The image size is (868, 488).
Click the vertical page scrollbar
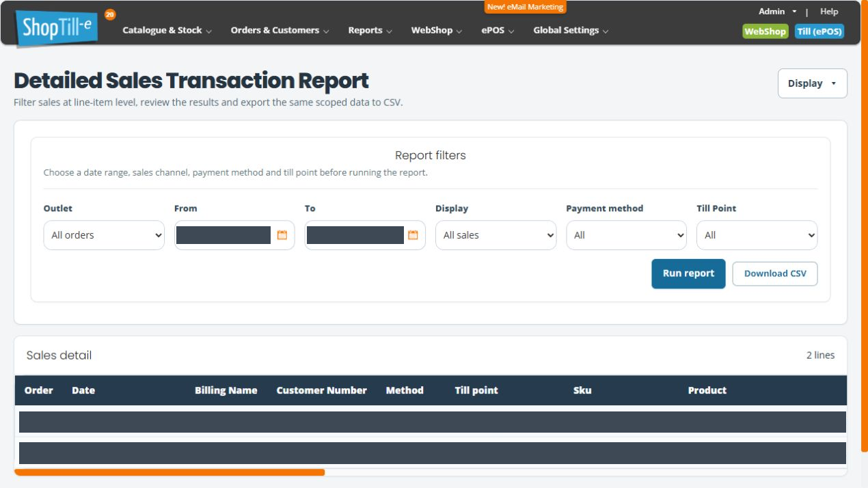point(865,226)
